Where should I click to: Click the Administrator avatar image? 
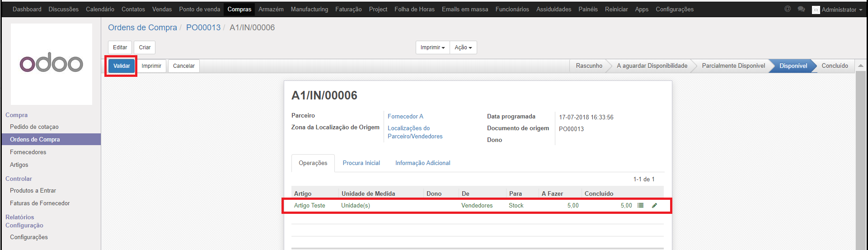pyautogui.click(x=816, y=9)
